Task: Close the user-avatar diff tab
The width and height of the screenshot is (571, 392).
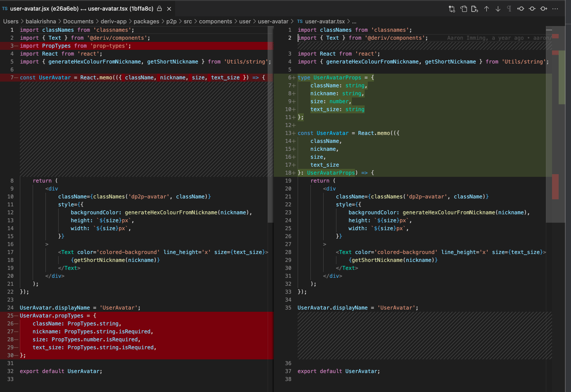Action: 168,9
